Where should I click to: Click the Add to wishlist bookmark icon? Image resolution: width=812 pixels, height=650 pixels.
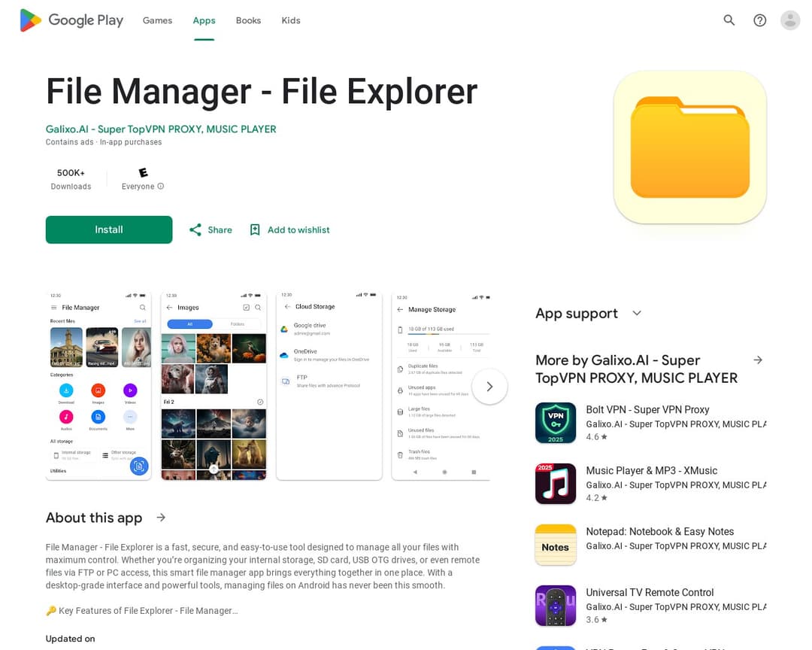pos(255,229)
